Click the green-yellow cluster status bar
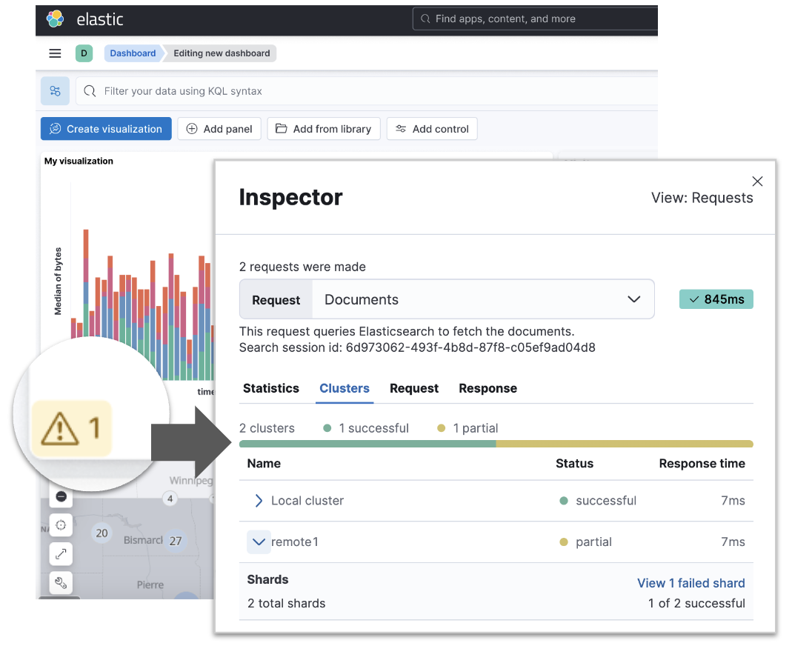Screen dimensions: 812x646 click(495, 443)
